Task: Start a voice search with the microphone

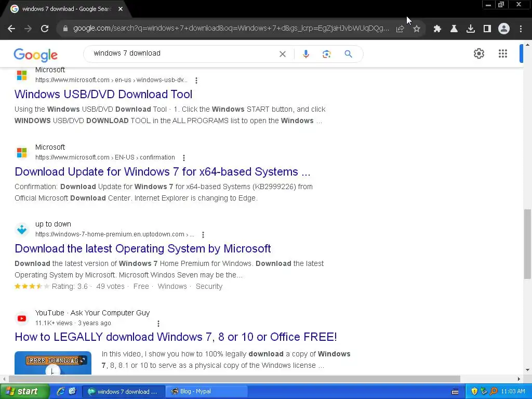Action: [x=305, y=54]
